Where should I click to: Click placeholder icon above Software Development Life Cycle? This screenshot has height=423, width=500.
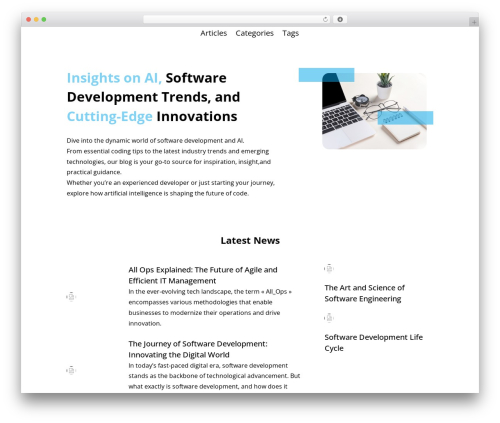329,318
